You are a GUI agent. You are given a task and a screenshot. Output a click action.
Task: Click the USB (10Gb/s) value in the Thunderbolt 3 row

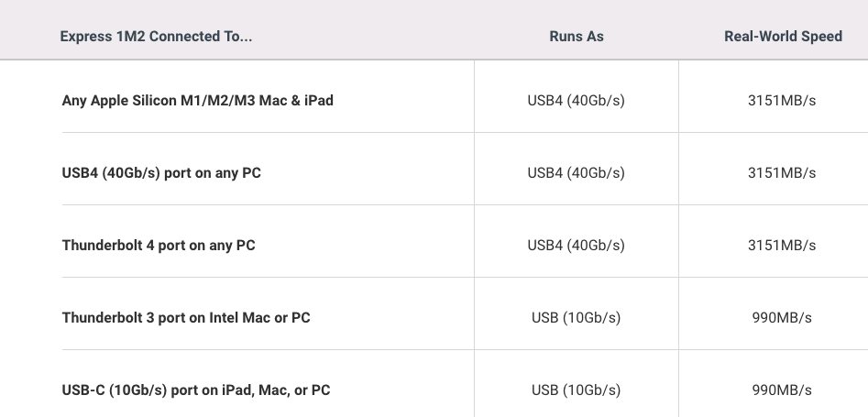point(576,318)
